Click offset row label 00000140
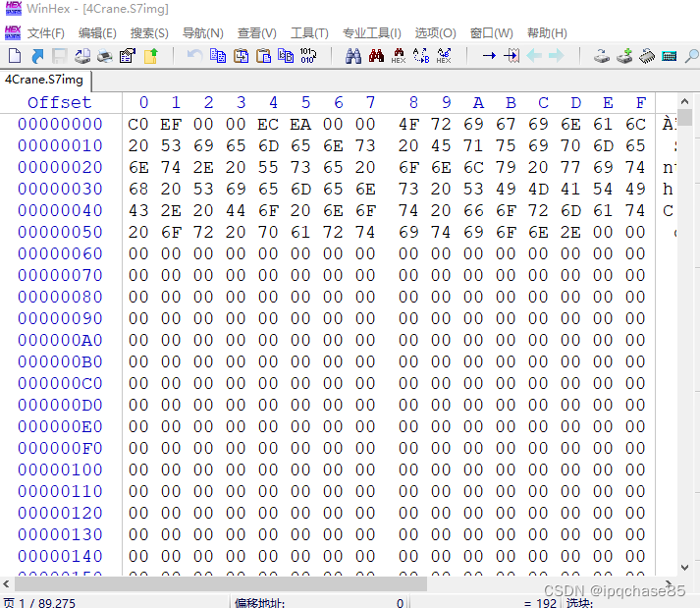700x608 pixels. [60, 556]
